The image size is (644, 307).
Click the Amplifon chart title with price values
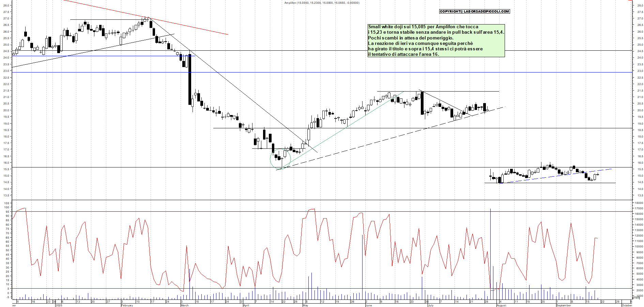[322, 3]
